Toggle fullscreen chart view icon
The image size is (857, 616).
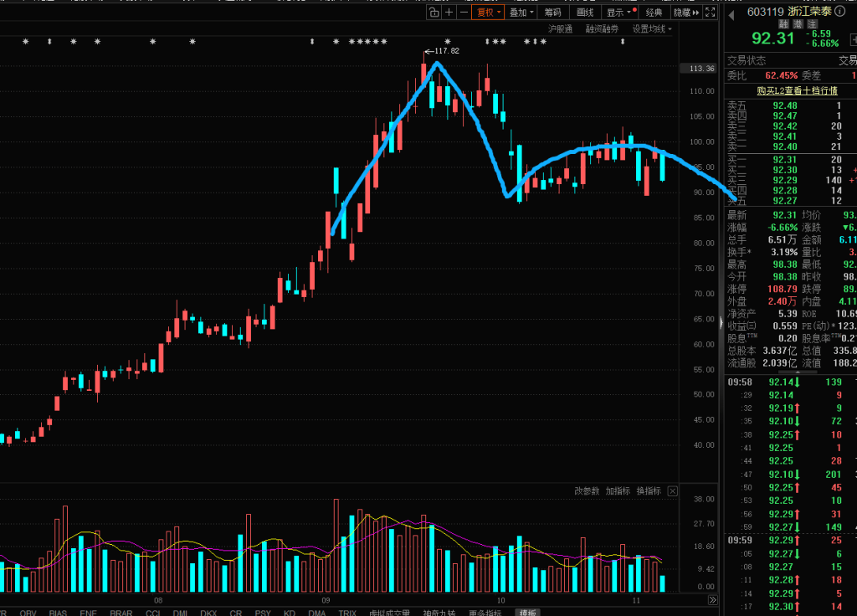click(x=711, y=13)
